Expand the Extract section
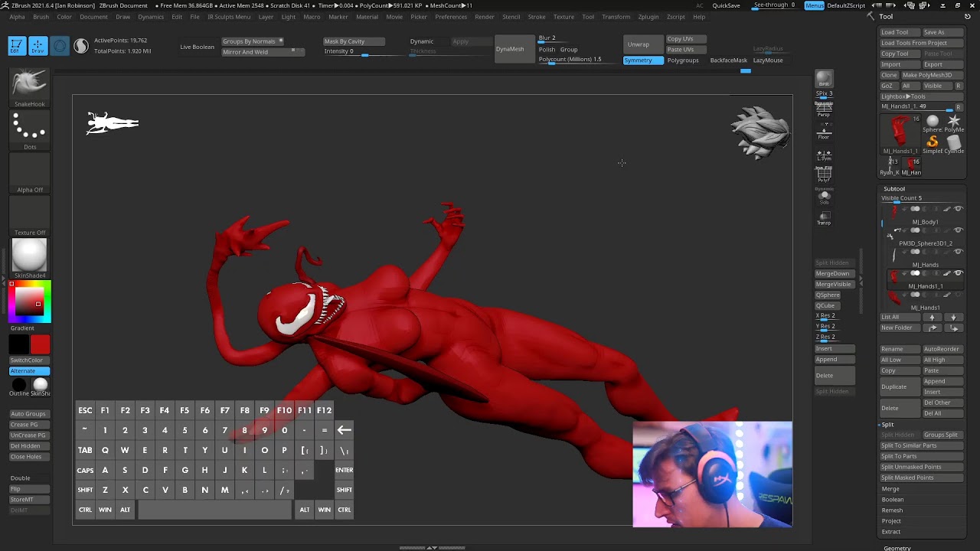The image size is (980, 551). (x=891, y=532)
